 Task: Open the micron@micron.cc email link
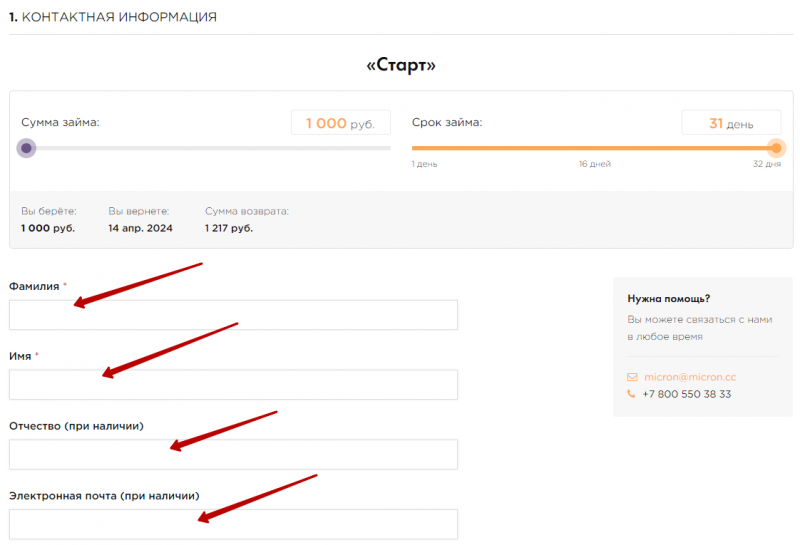(689, 377)
